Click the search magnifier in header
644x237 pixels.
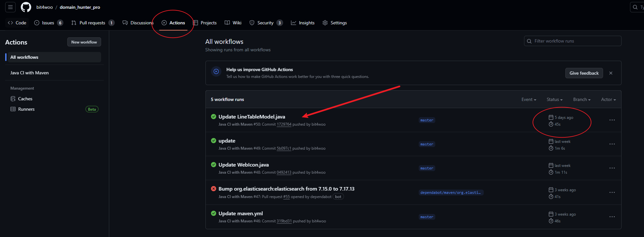point(635,7)
